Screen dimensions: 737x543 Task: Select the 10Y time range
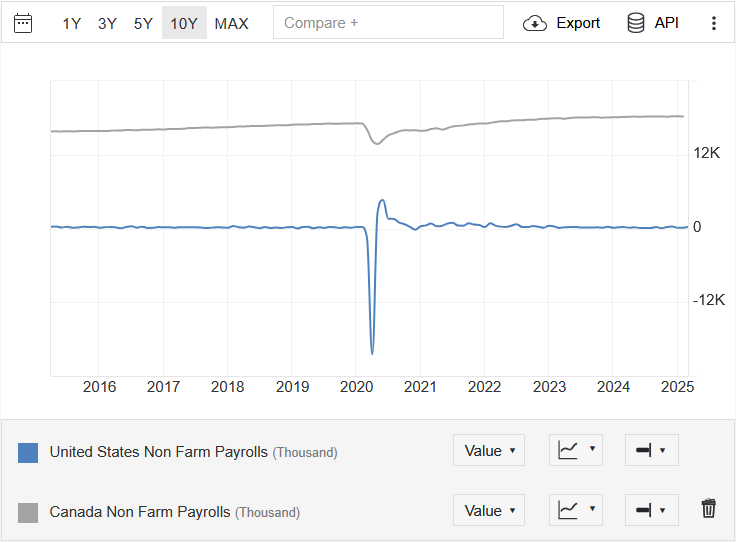pos(184,23)
